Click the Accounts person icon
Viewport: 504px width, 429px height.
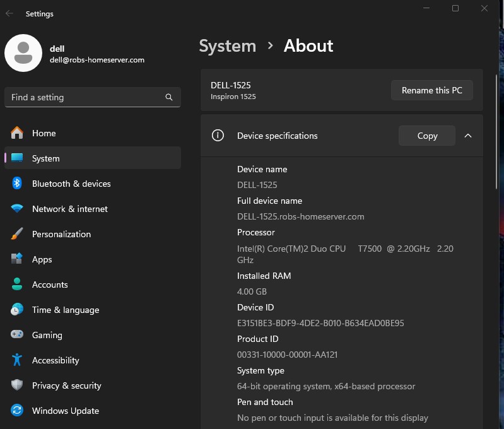click(18, 285)
